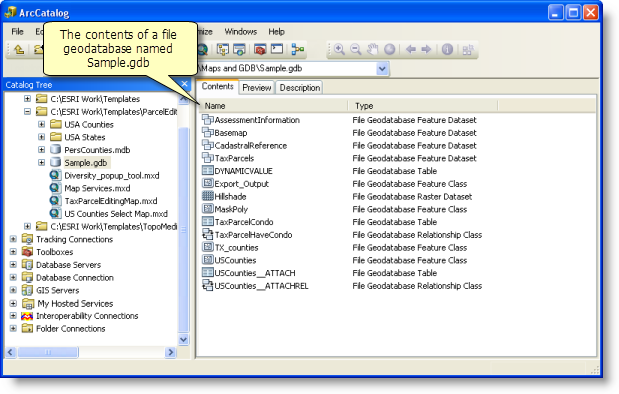Screen dimensions: 619x394
Task: Select USCounties__ATTACHREL in the contents list
Action: click(x=261, y=286)
